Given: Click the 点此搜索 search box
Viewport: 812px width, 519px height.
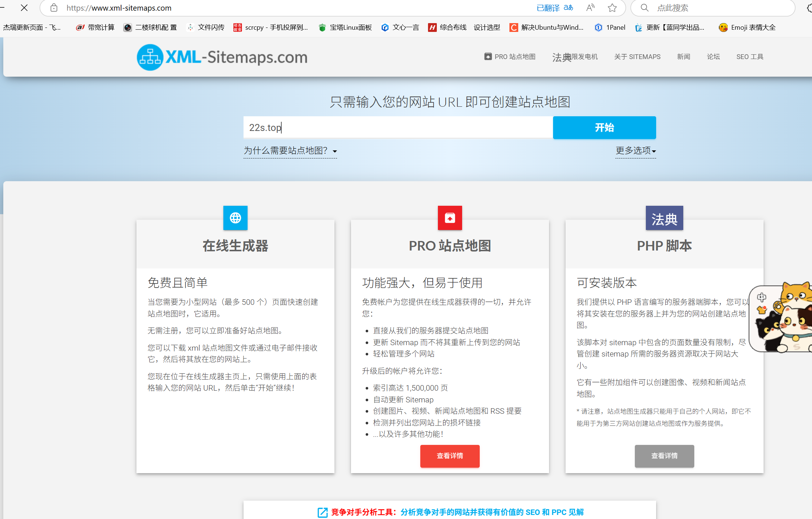Looking at the screenshot, I should click(x=713, y=8).
